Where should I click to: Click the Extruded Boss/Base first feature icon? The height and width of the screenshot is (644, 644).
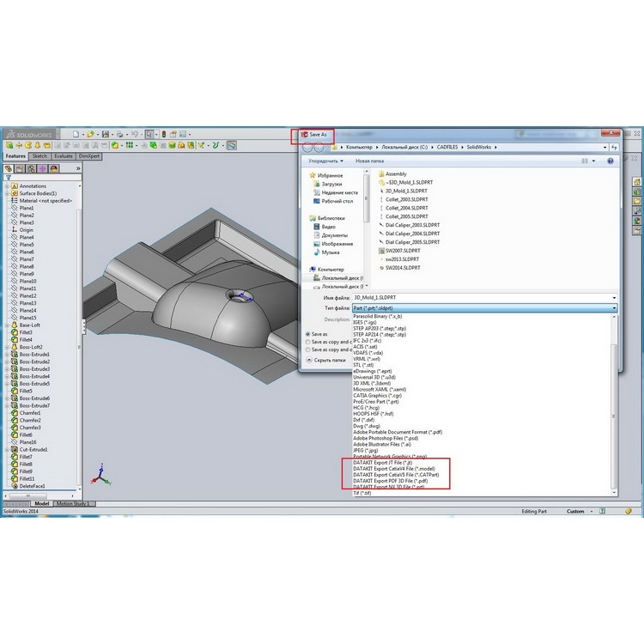[x=9, y=145]
